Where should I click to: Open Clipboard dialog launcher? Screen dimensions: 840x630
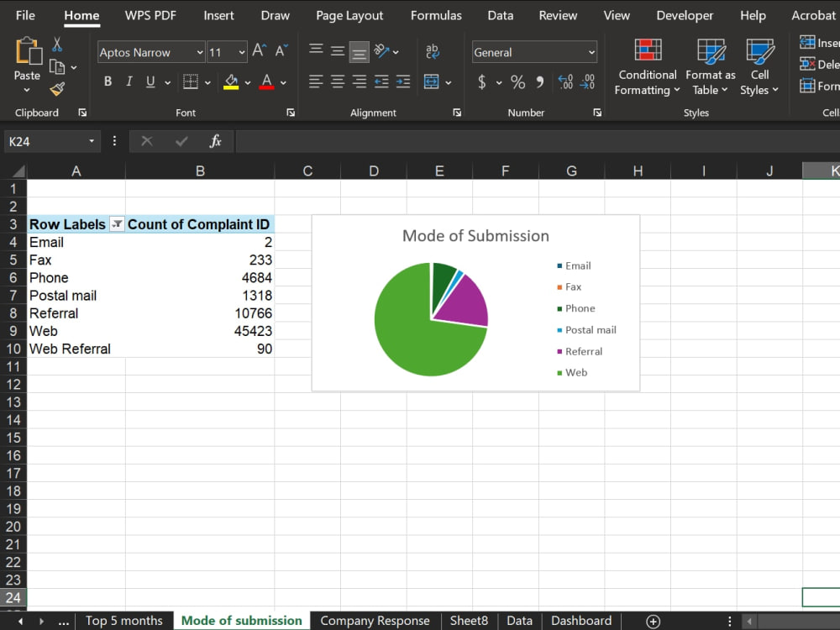[x=82, y=113]
